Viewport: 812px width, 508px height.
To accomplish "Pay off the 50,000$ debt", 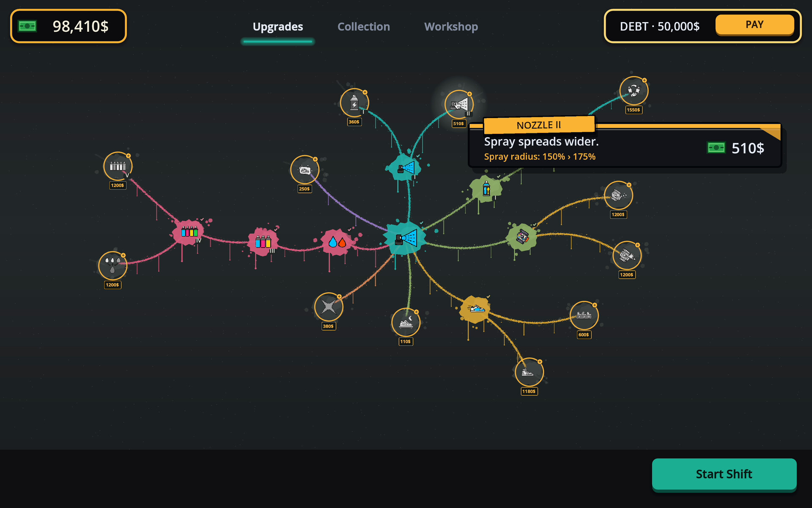I will click(754, 25).
